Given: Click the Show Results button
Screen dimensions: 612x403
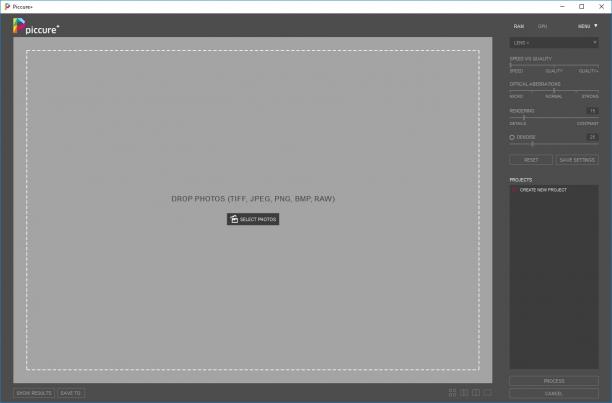Looking at the screenshot, I should click(34, 393).
